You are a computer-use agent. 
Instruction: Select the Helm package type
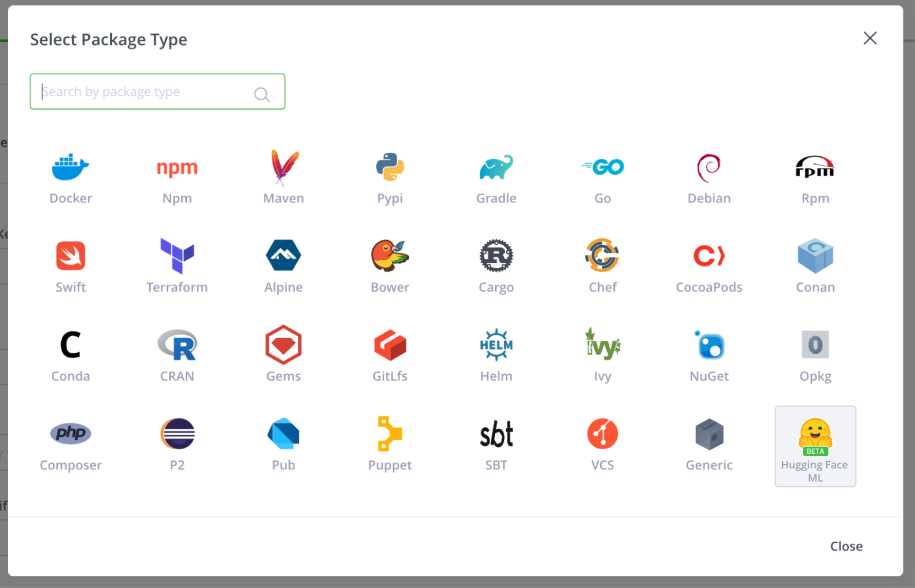point(496,356)
